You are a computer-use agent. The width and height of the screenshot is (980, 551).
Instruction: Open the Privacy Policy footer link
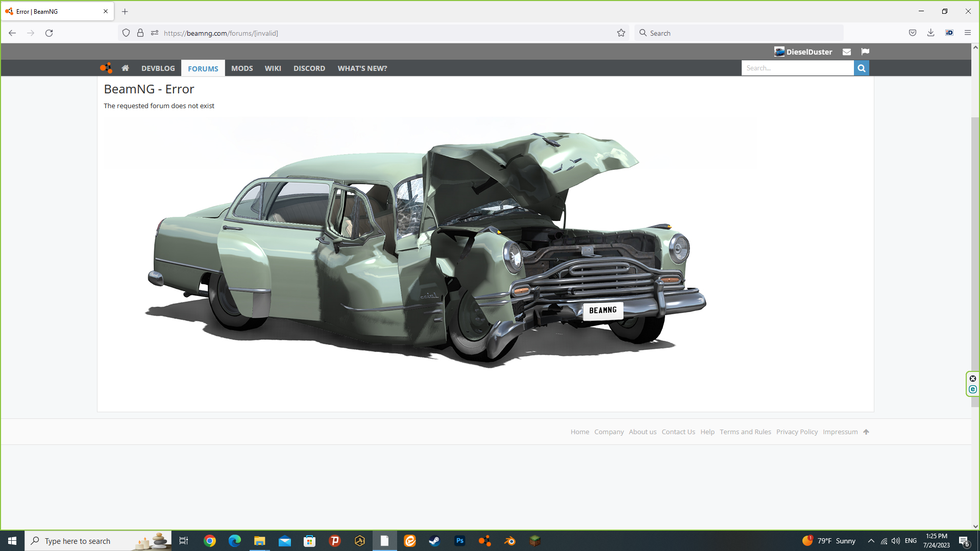(797, 432)
